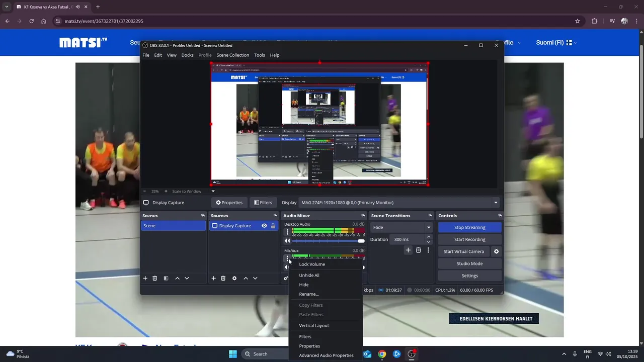Show hidden system tray icons chevron

tap(563, 354)
